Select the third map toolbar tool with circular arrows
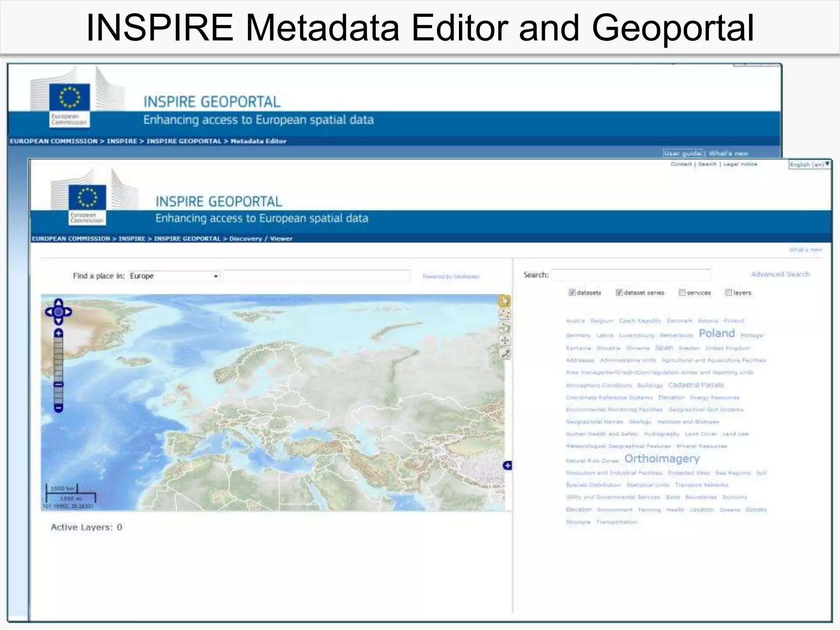This screenshot has width=840, height=630. (504, 328)
